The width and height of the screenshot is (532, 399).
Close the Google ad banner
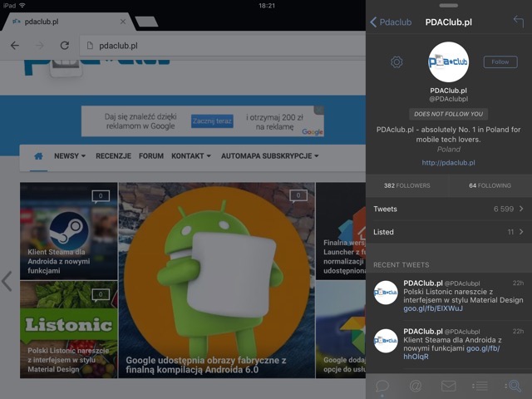pos(319,110)
